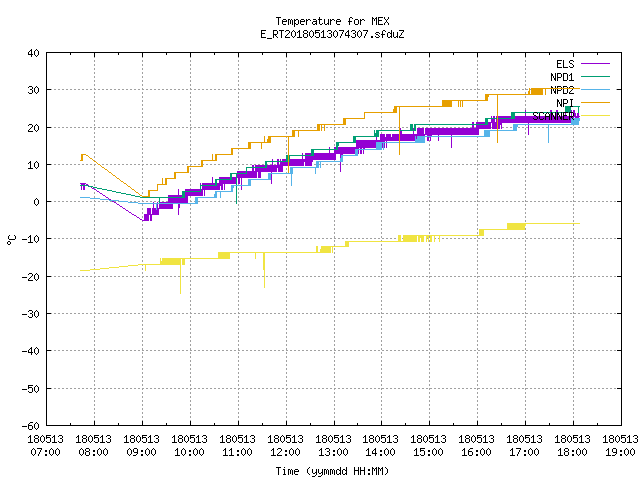Viewport: 640px width, 480px height.
Task: Click the x-axis tick label 13:00
Action: (x=333, y=452)
